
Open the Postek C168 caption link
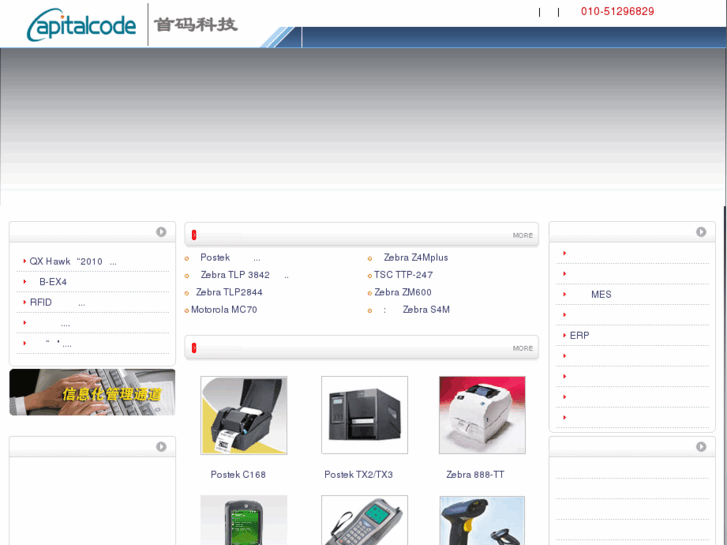tap(238, 474)
